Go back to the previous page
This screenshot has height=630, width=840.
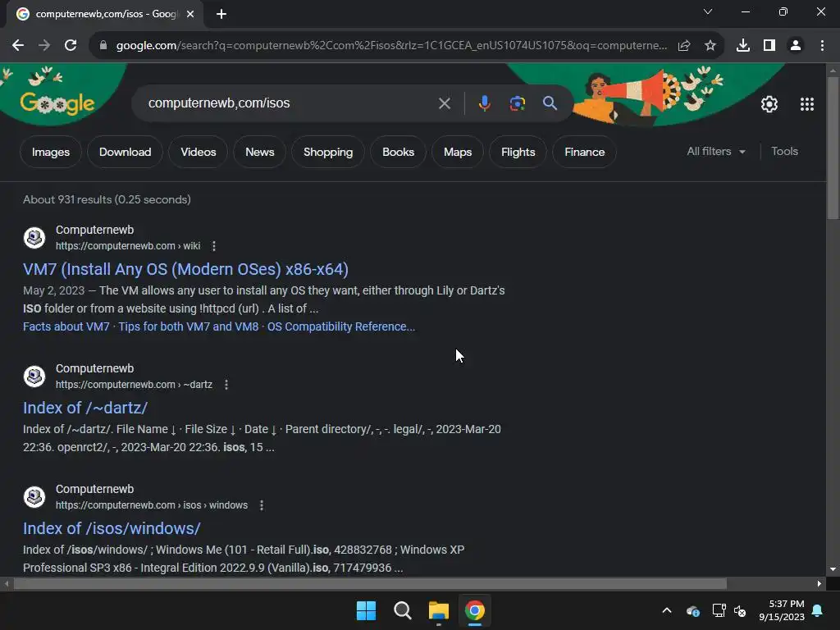[x=18, y=46]
